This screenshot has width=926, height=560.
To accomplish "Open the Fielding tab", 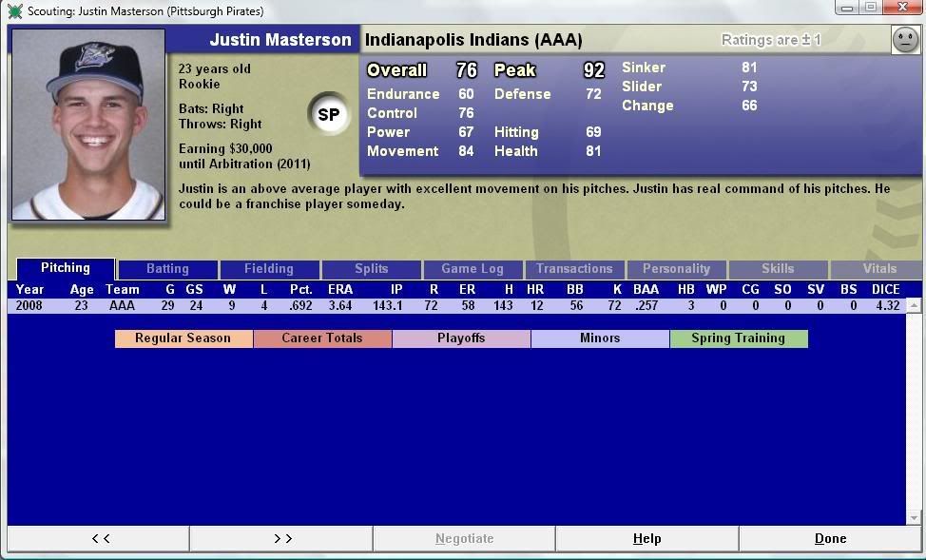I will pos(269,269).
